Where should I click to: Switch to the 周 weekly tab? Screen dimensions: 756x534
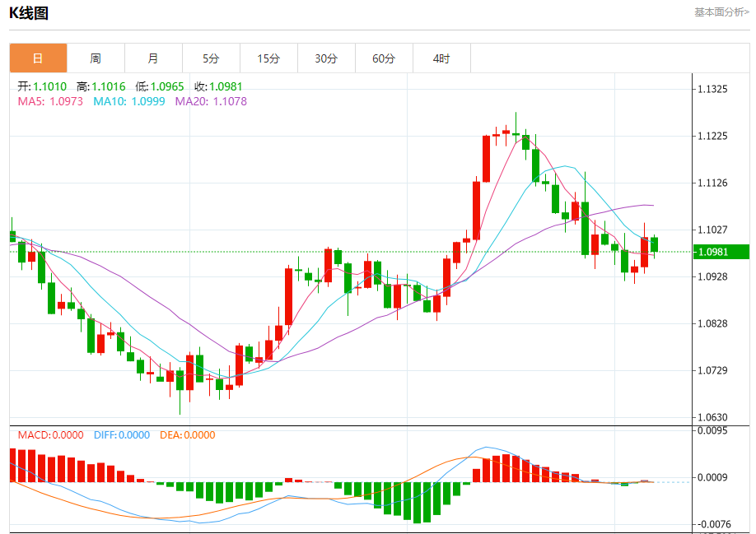click(96, 58)
